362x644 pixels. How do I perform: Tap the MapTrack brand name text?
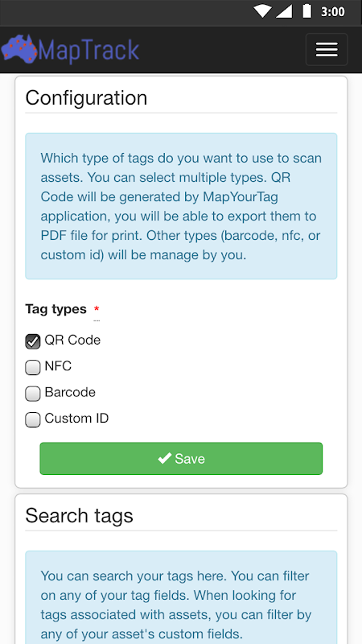tap(88, 50)
